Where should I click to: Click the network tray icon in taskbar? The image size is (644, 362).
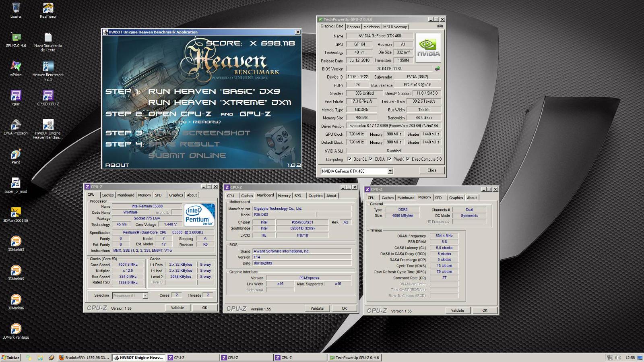[x=610, y=358]
